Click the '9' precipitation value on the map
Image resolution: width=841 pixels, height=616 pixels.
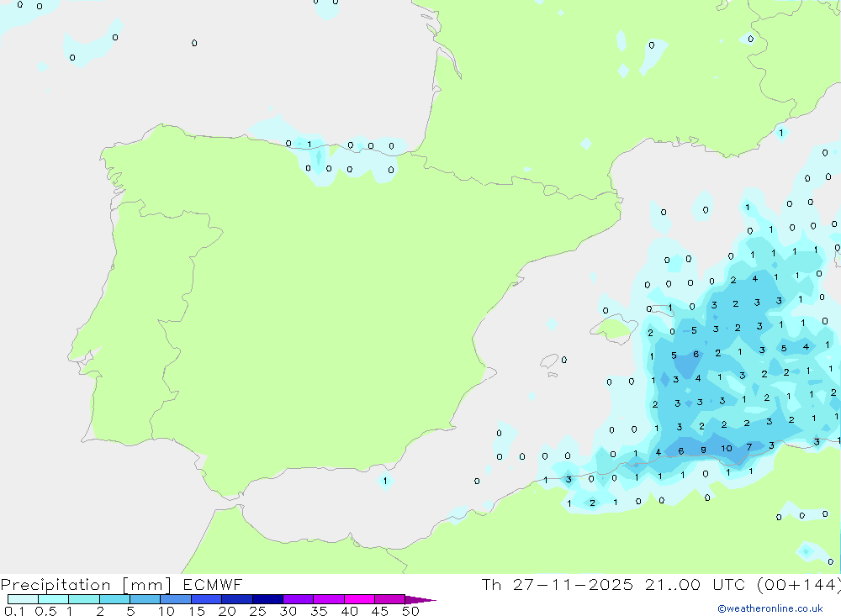coord(703,450)
